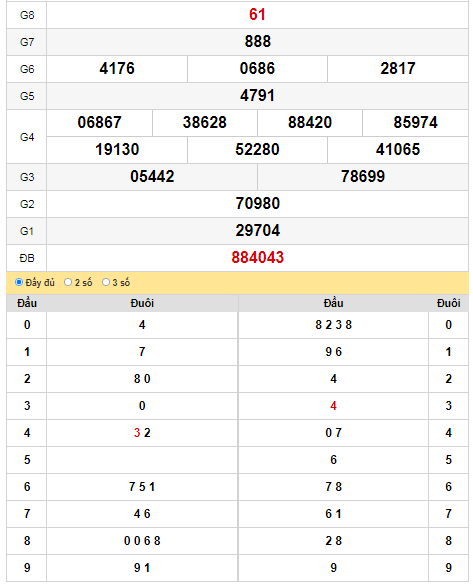Click the right 'Đầu' column header
Image resolution: width=473 pixels, height=586 pixels.
334,303
